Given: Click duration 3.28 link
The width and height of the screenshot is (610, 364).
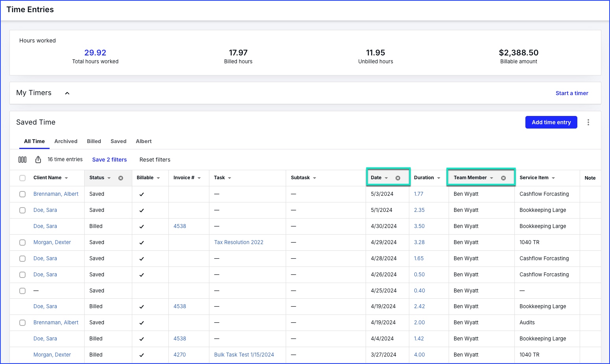Looking at the screenshot, I should click(x=419, y=242).
